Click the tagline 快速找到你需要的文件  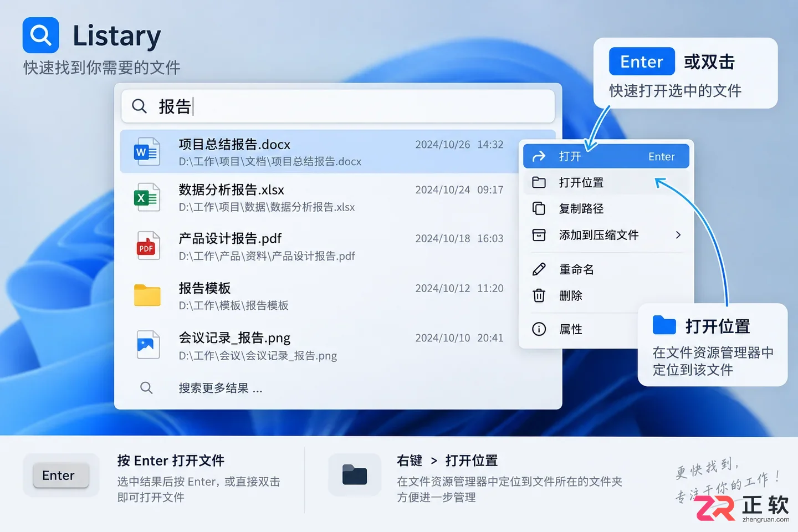[102, 68]
